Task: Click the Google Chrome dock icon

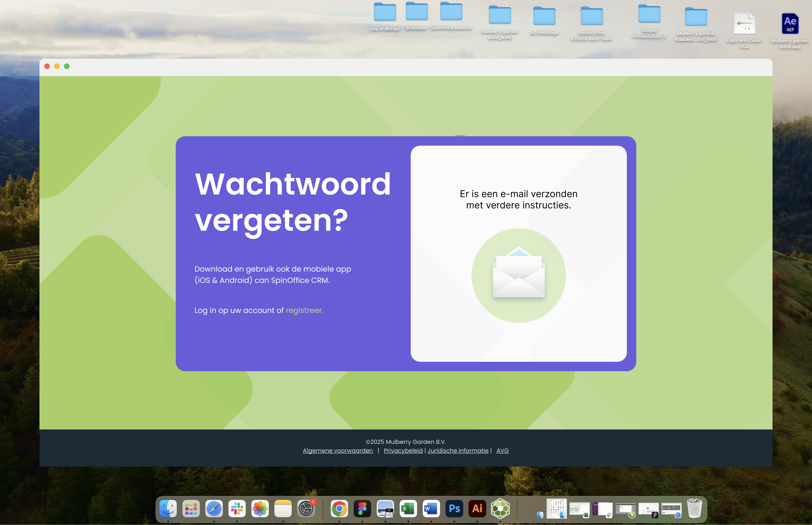Action: [x=339, y=509]
